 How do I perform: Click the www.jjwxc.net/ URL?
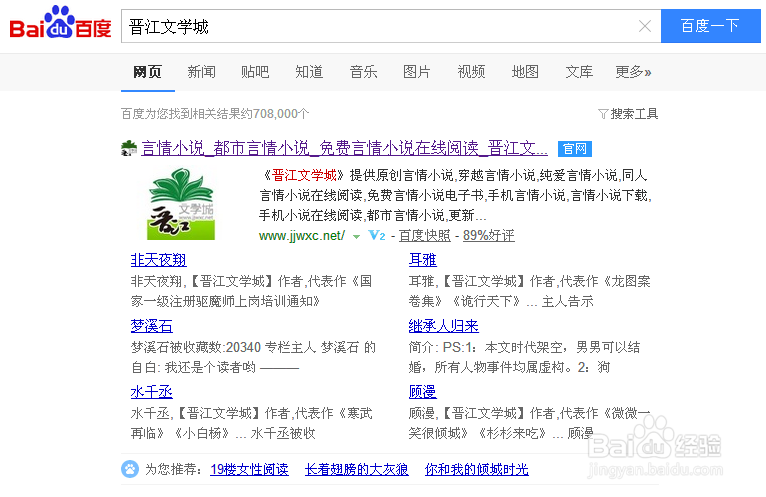pyautogui.click(x=302, y=236)
